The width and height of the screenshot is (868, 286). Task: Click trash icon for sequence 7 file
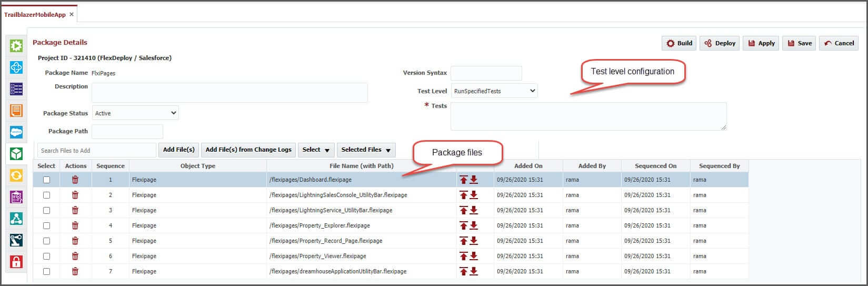coord(75,271)
